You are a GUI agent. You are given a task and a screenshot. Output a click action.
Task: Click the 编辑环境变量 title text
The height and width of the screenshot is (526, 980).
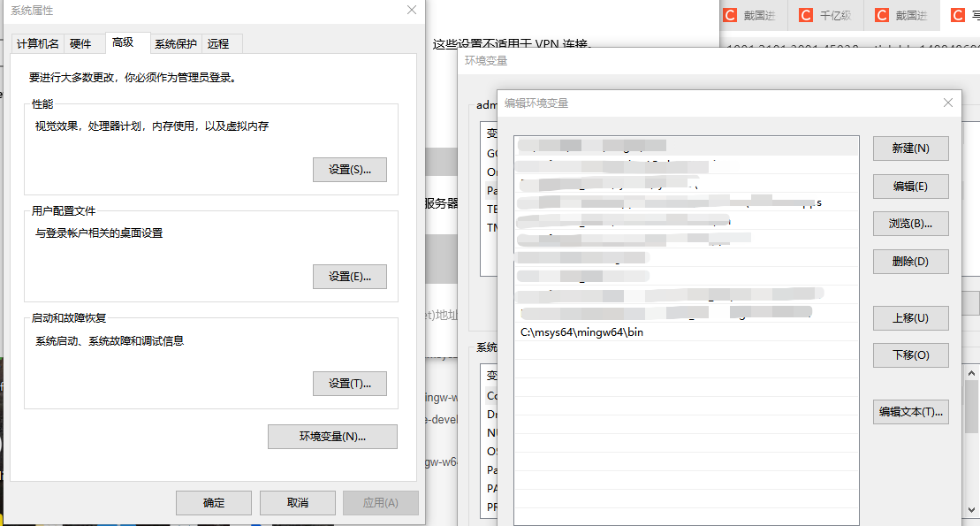click(x=536, y=103)
